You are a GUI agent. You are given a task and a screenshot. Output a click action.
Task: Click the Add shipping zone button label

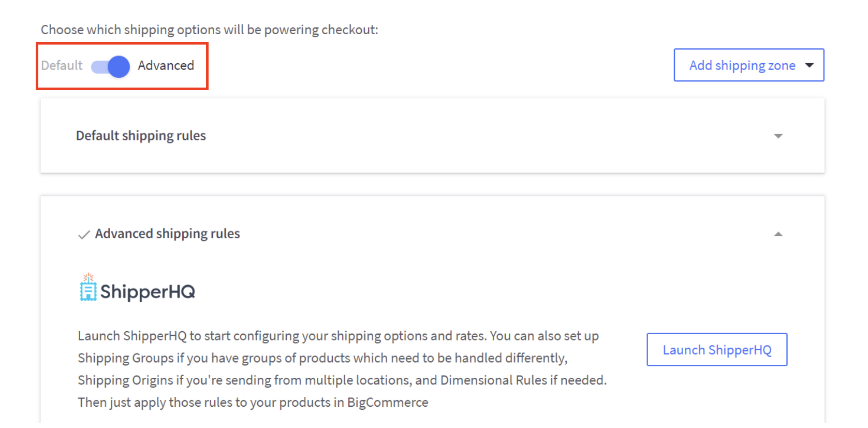pyautogui.click(x=742, y=65)
